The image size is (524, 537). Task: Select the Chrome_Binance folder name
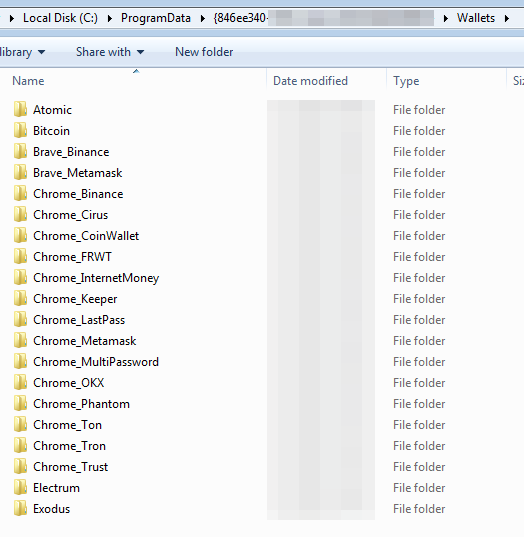pos(78,194)
